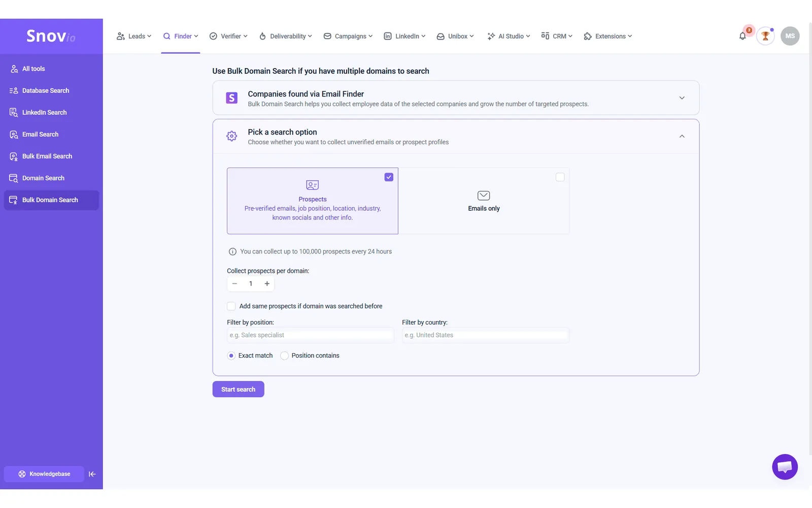The height and width of the screenshot is (508, 812).
Task: Expand Companies found via Email Finder section
Action: pyautogui.click(x=682, y=98)
